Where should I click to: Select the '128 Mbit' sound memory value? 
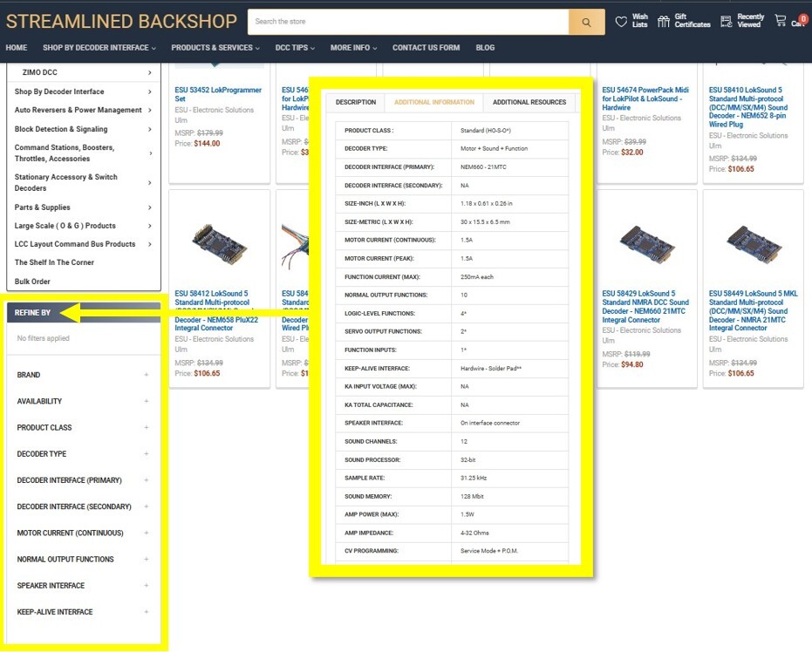472,496
